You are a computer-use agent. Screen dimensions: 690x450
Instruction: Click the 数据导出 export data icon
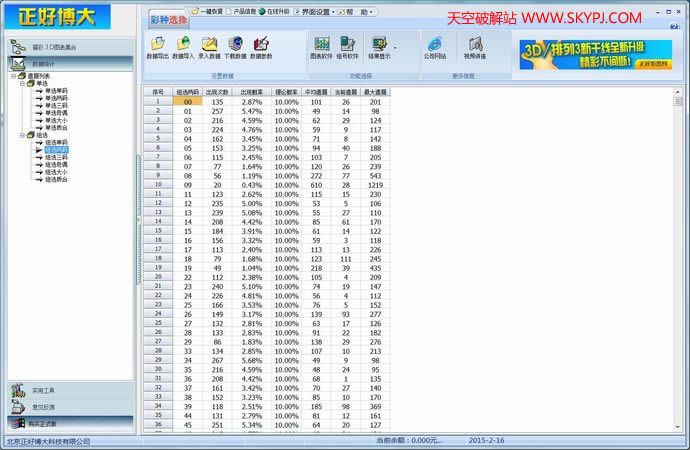tap(158, 46)
